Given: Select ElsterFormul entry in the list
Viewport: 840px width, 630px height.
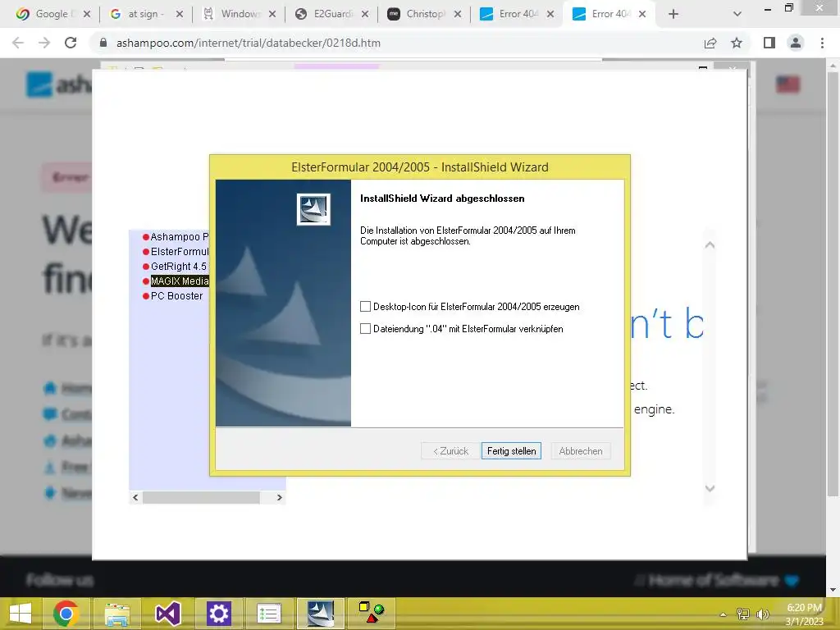Looking at the screenshot, I should tap(180, 251).
